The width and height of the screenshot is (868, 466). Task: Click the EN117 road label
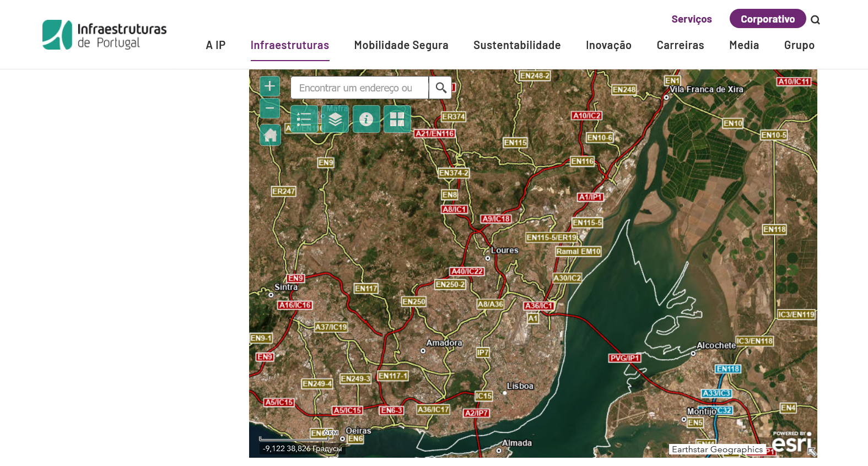coord(366,288)
